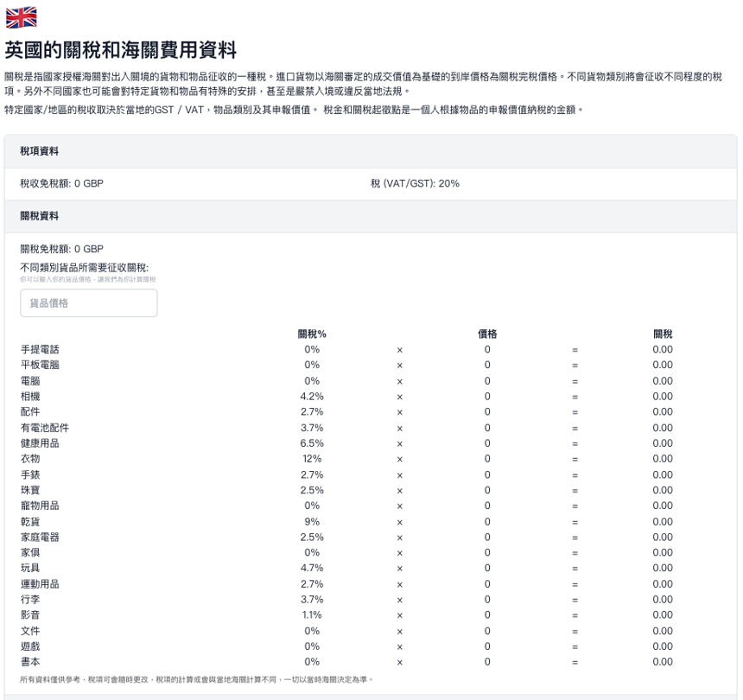Screen dimensions: 743x700
Task: Select the 珠寶 category label
Action: point(30,490)
